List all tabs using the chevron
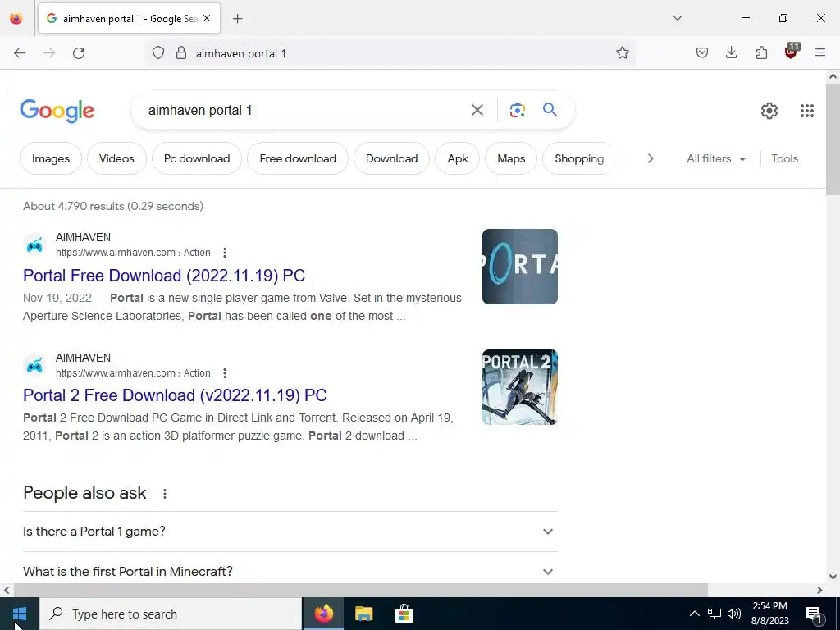840x630 pixels. pyautogui.click(x=677, y=18)
